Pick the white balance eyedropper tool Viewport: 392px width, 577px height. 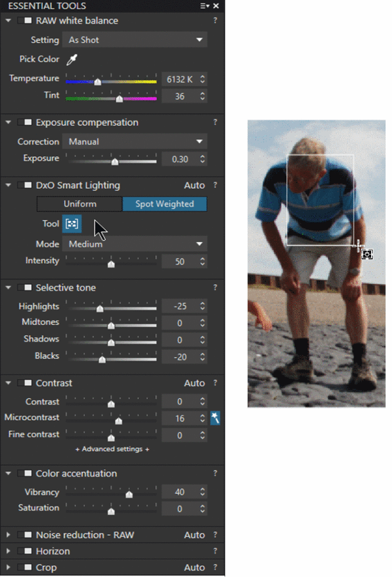(x=72, y=59)
